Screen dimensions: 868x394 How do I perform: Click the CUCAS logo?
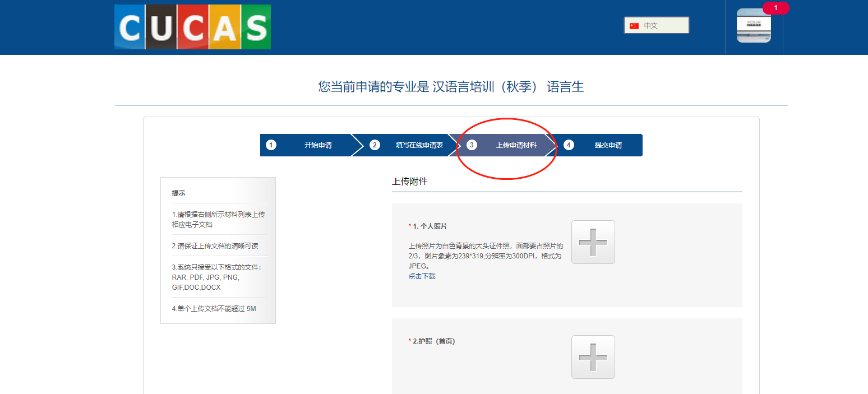click(x=192, y=27)
